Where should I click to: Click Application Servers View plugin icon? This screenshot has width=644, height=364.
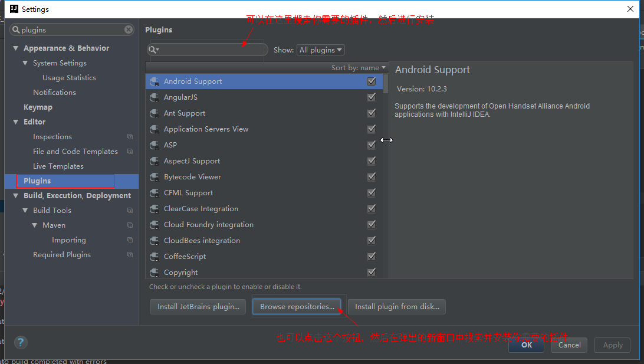point(155,129)
